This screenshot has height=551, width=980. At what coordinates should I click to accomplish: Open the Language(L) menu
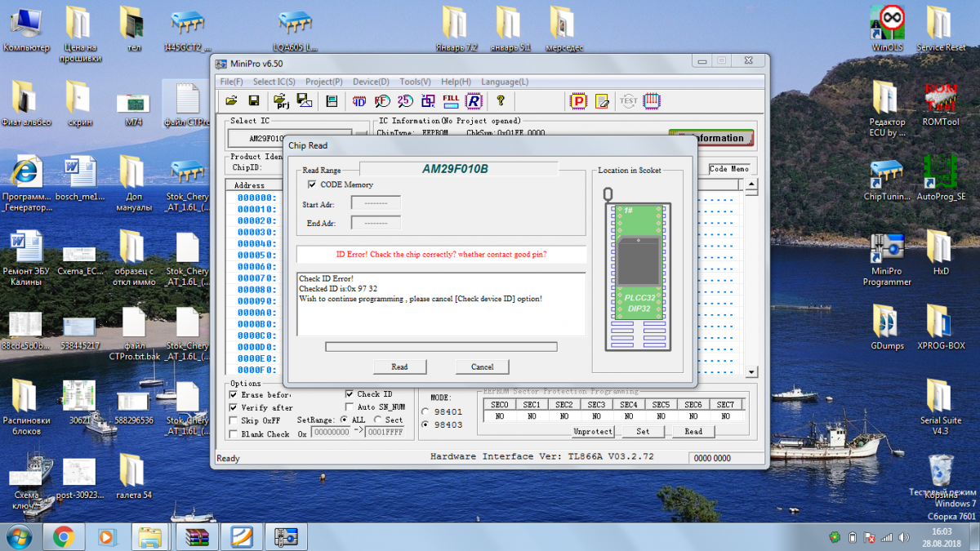tap(505, 82)
